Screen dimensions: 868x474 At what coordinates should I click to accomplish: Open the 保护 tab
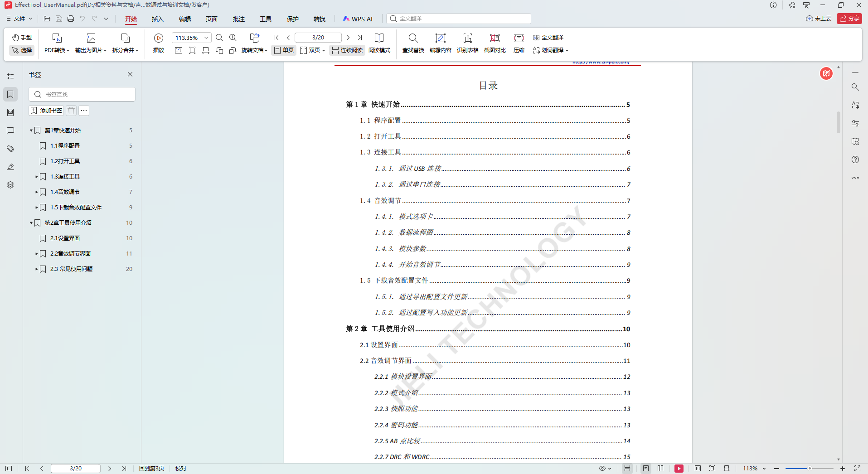292,19
